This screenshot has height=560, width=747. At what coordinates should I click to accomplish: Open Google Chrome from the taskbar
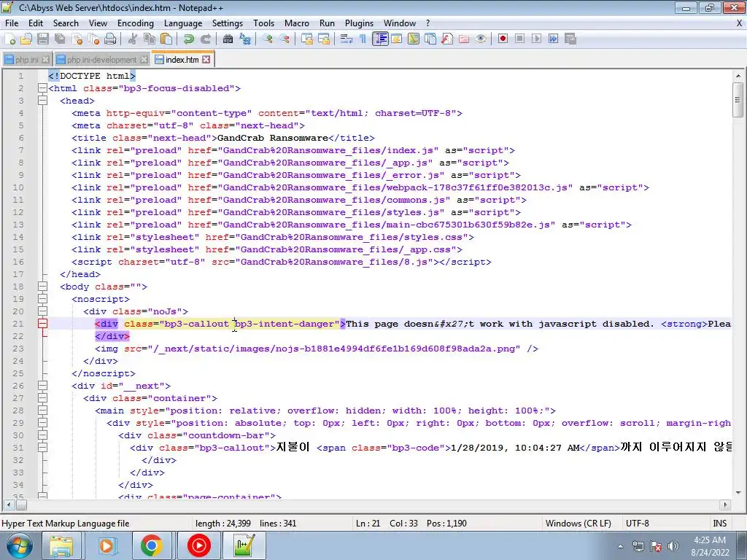click(x=152, y=545)
